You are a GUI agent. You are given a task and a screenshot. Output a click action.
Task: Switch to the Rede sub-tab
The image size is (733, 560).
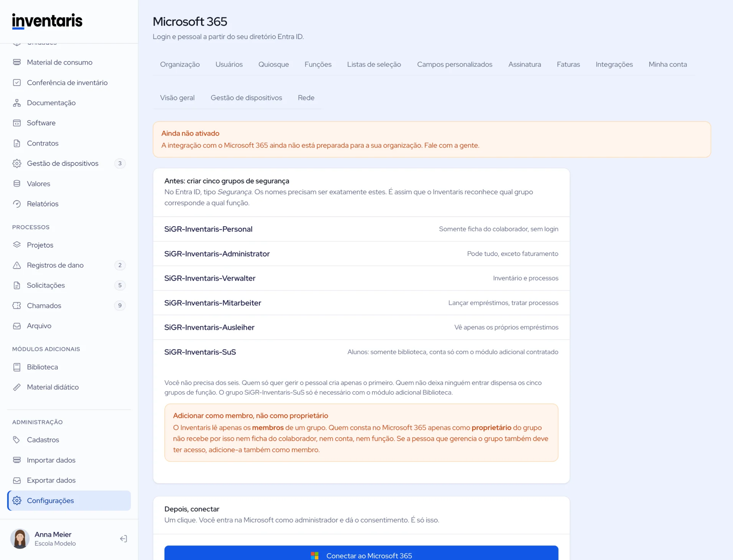[306, 98]
